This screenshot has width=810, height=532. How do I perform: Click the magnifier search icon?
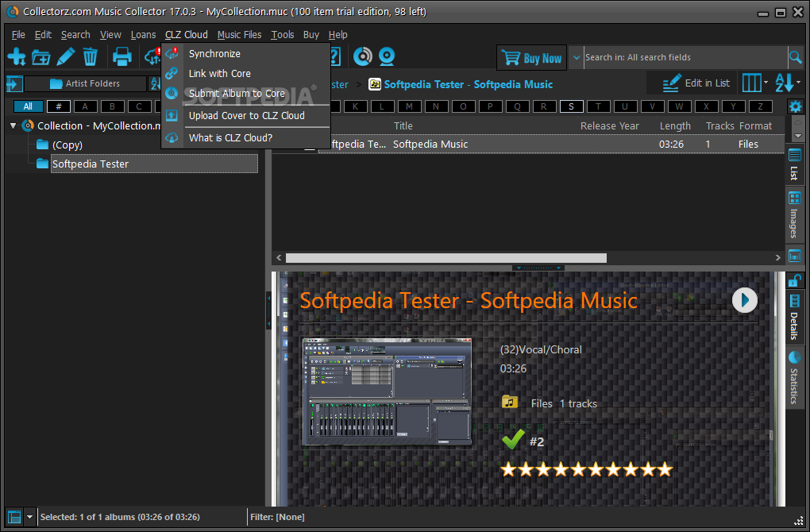(x=796, y=57)
